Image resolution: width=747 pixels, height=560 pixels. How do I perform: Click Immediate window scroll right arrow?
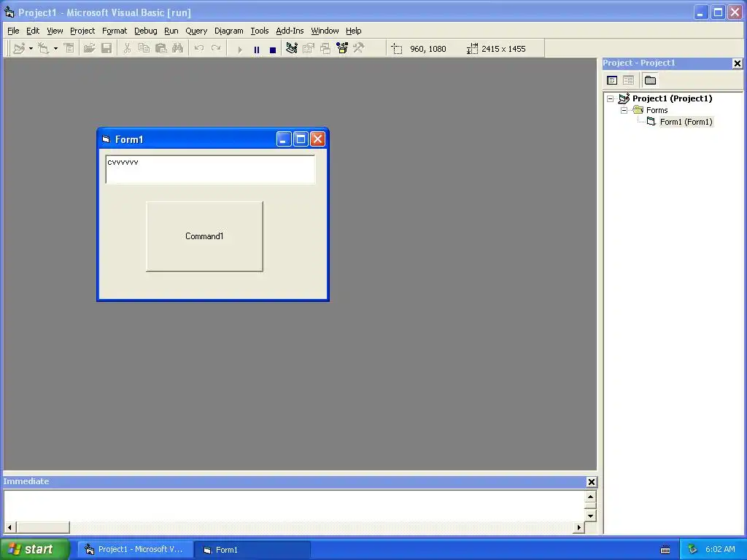[x=578, y=527]
